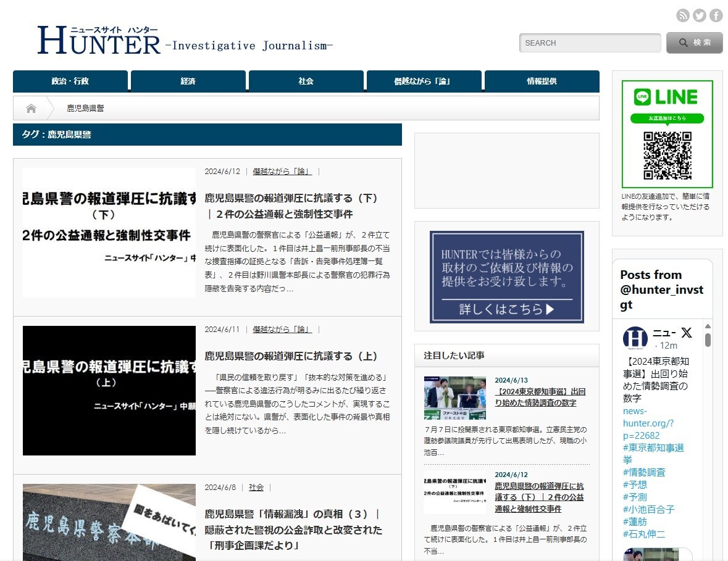Screen dimensions: 728x561
Task: Open 僭越ながら「論」 category link on 2024/6/12 post
Action: (x=282, y=172)
